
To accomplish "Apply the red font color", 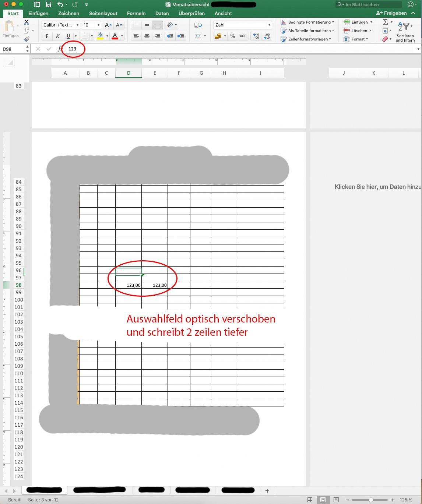I will 115,36.
